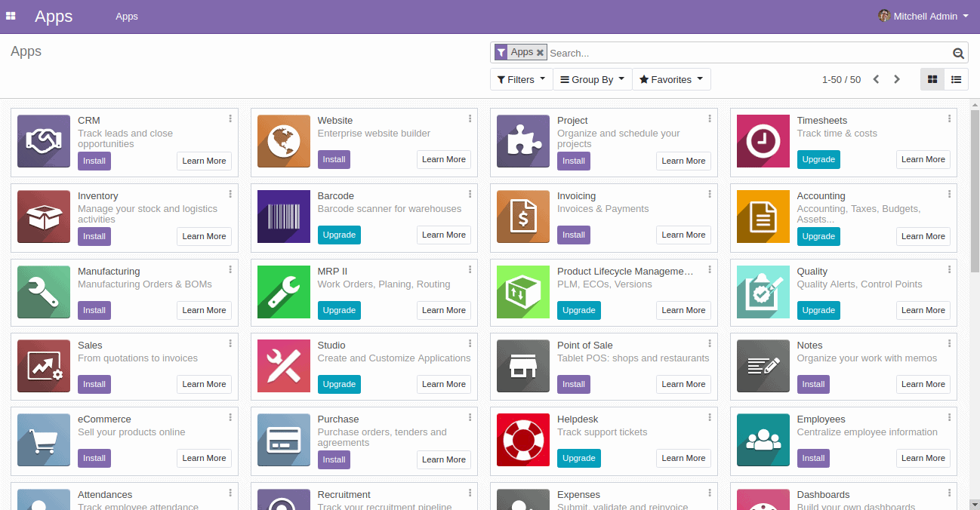Click the Employees people icon
Viewport: 980px width, 510px height.
coord(763,440)
